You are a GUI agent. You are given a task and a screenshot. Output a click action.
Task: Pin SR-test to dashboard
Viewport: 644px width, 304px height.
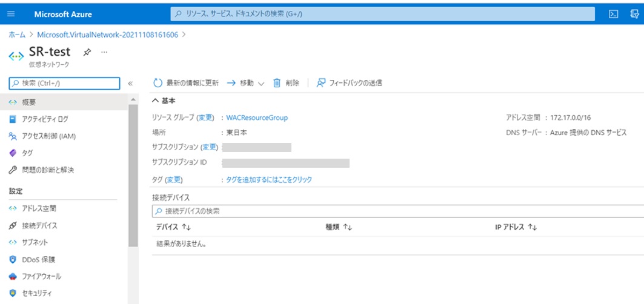(x=87, y=52)
